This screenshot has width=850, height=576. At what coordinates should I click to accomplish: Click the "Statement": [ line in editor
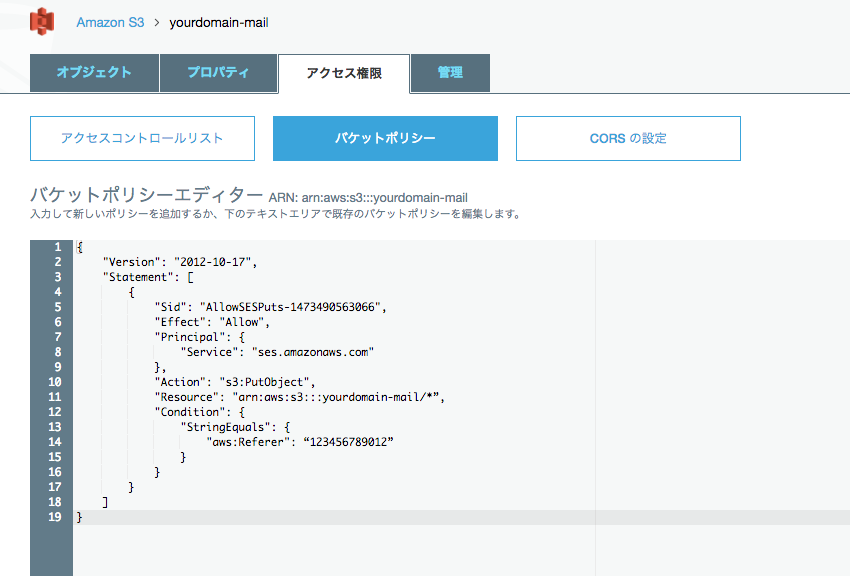point(148,277)
